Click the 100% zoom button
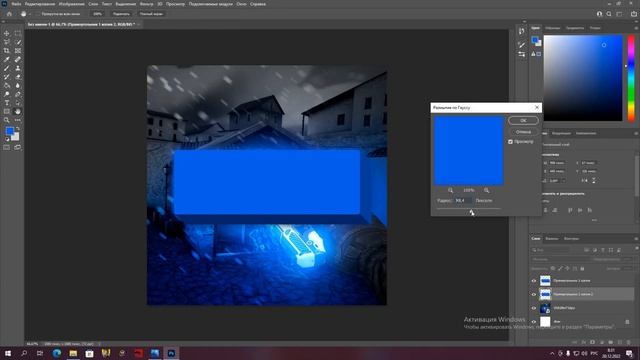 [x=98, y=14]
